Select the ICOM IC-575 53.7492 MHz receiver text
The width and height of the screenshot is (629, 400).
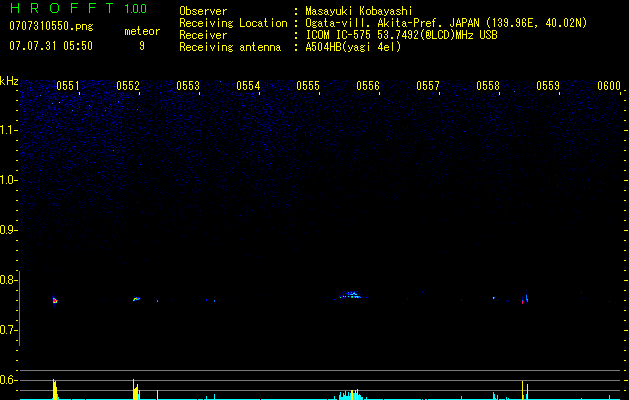pos(401,35)
